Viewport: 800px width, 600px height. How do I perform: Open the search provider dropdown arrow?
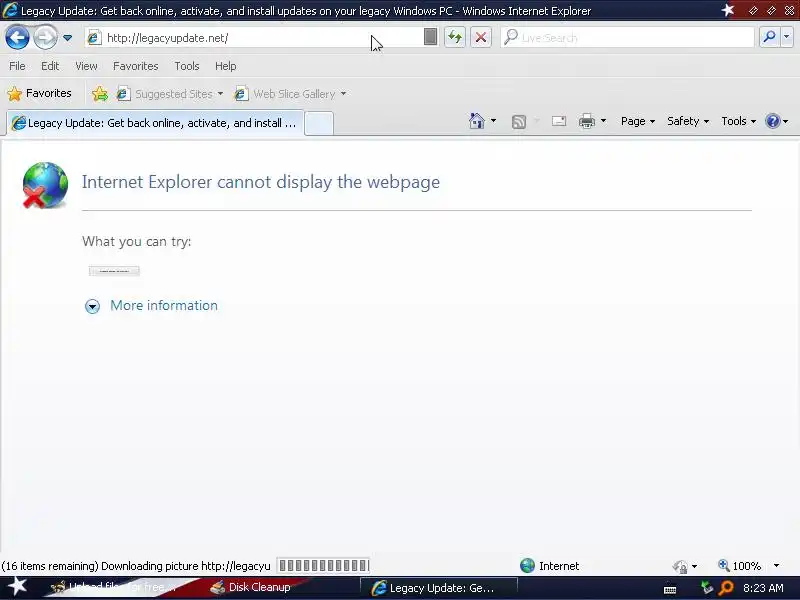[x=787, y=37]
